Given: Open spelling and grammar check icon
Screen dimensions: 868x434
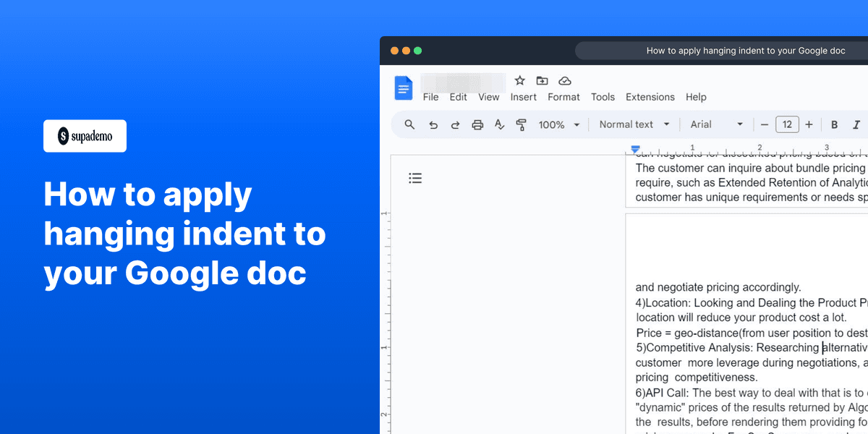Looking at the screenshot, I should [x=499, y=124].
